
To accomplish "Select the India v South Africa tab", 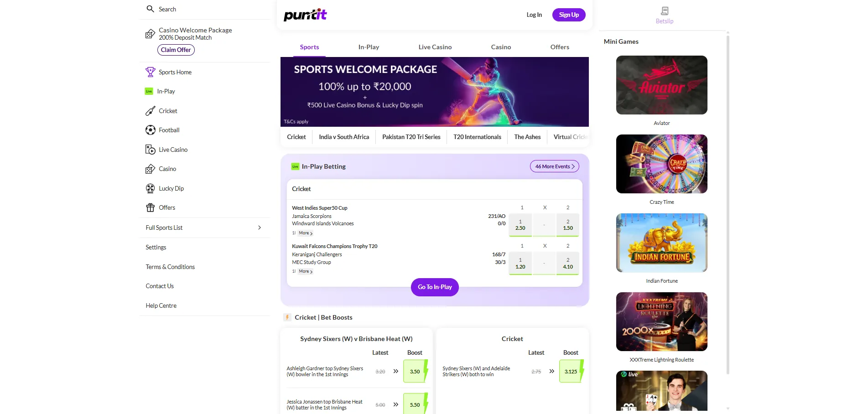I will (x=344, y=137).
